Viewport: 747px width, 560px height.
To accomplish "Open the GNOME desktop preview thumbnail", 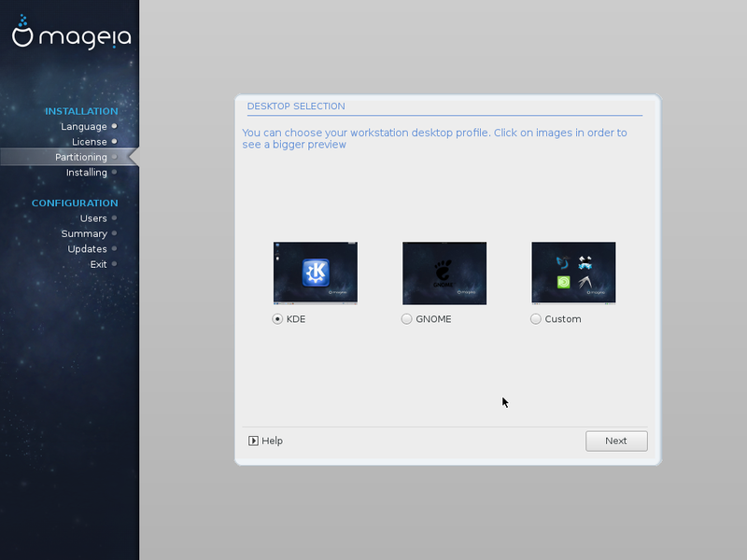I will pos(444,273).
